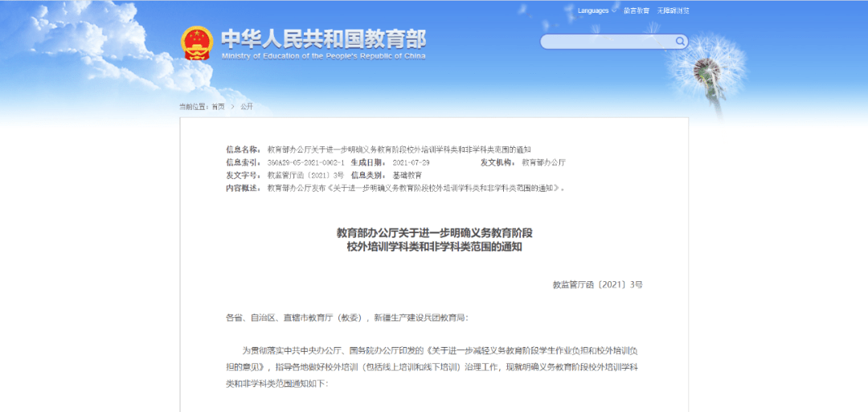Open the 无障碍浏览 accessibility link
Screen dimensions: 868x412
[673, 10]
